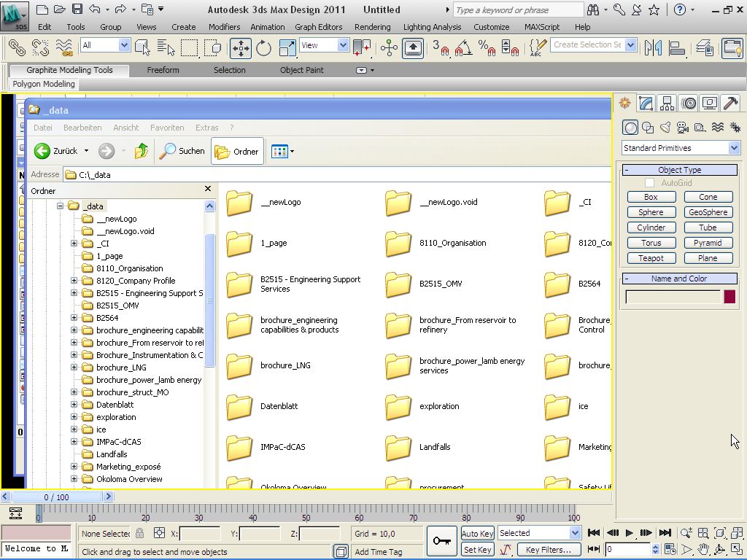Click Use Pivot Point Center icon
Image resolution: width=747 pixels, height=560 pixels.
point(362,47)
